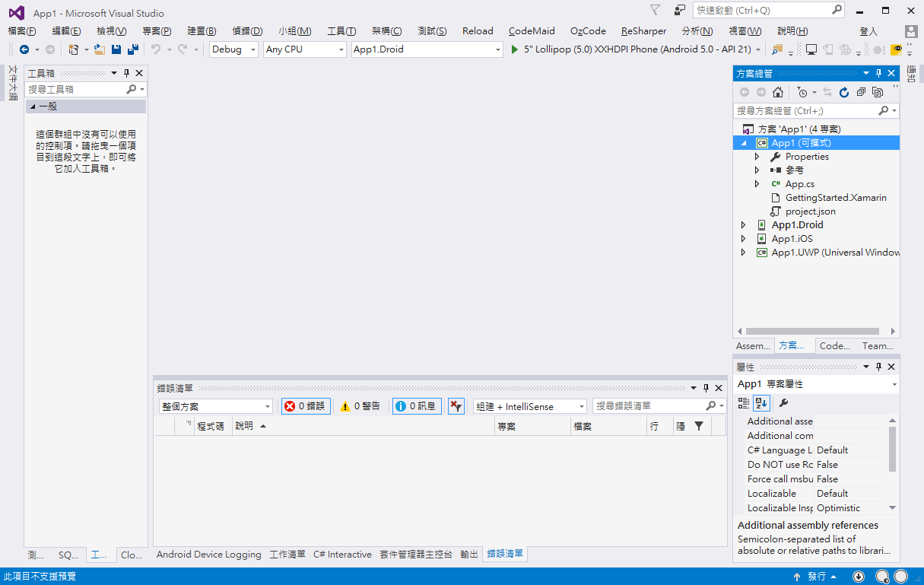
Task: Click the Show All Files icon
Action: 878,92
